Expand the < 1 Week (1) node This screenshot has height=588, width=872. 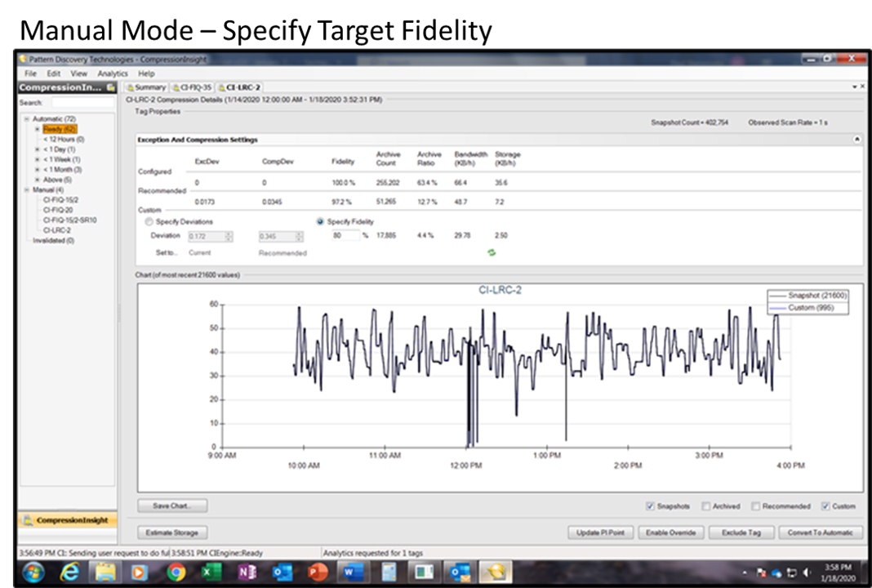click(x=38, y=159)
